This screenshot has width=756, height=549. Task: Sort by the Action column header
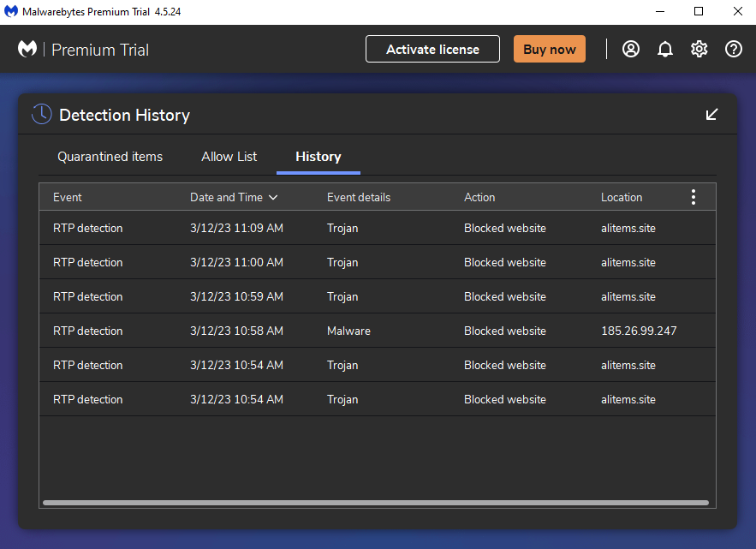pos(479,197)
